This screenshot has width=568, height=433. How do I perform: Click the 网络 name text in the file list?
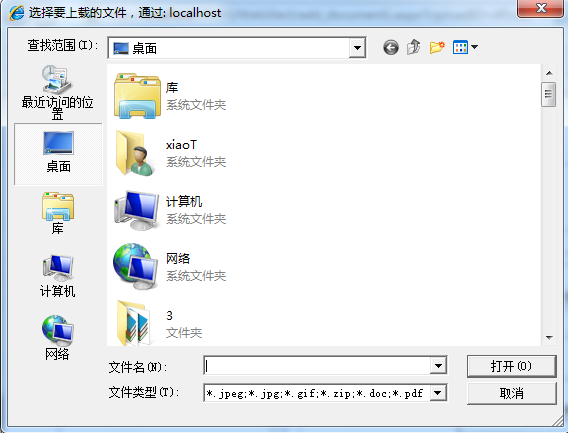pyautogui.click(x=178, y=259)
